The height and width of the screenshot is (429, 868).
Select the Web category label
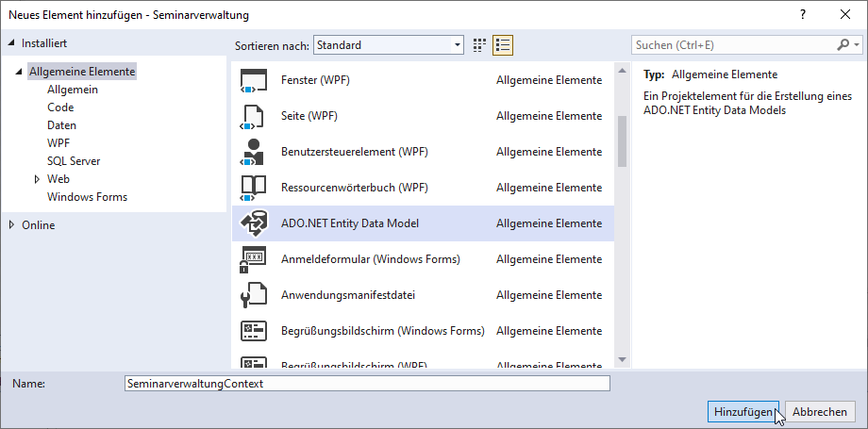pyautogui.click(x=58, y=179)
